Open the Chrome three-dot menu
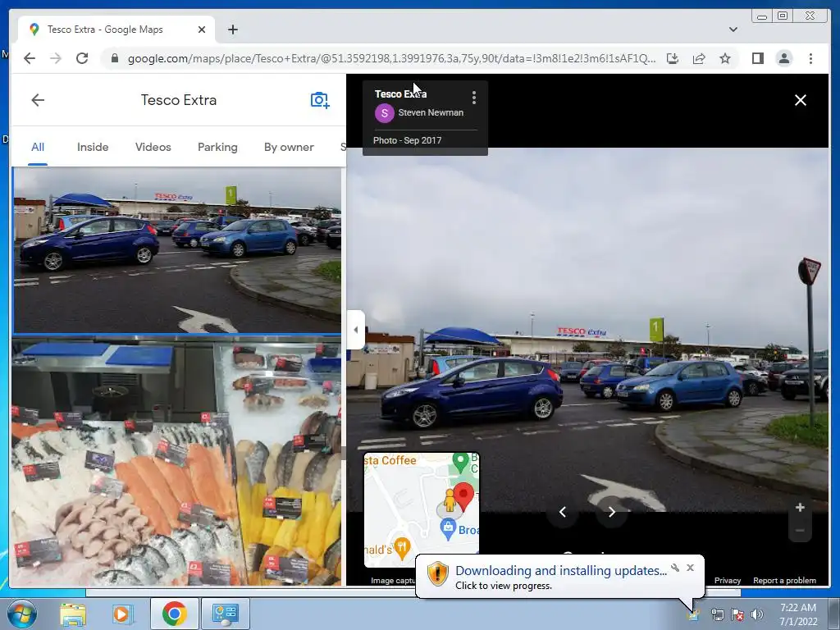This screenshot has width=840, height=630. click(810, 58)
